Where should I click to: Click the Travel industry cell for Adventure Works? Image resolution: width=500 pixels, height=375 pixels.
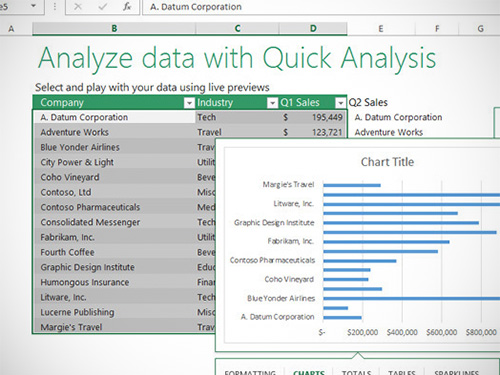[x=237, y=132]
